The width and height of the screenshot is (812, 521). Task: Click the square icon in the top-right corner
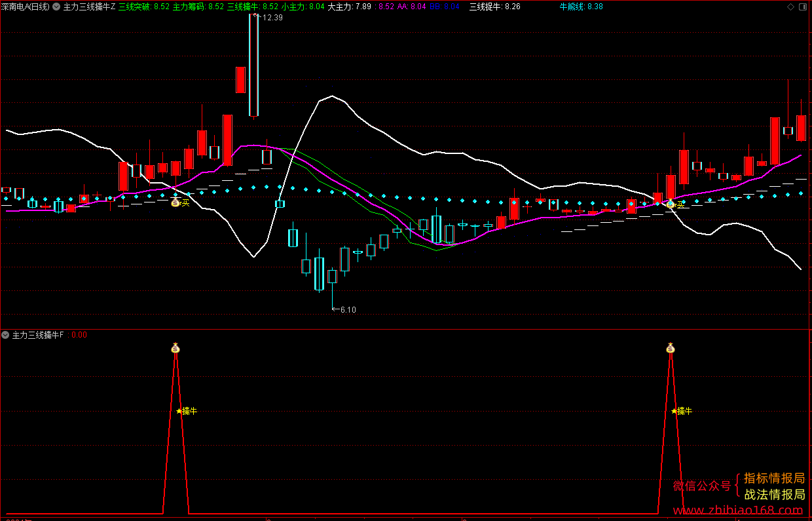point(804,7)
